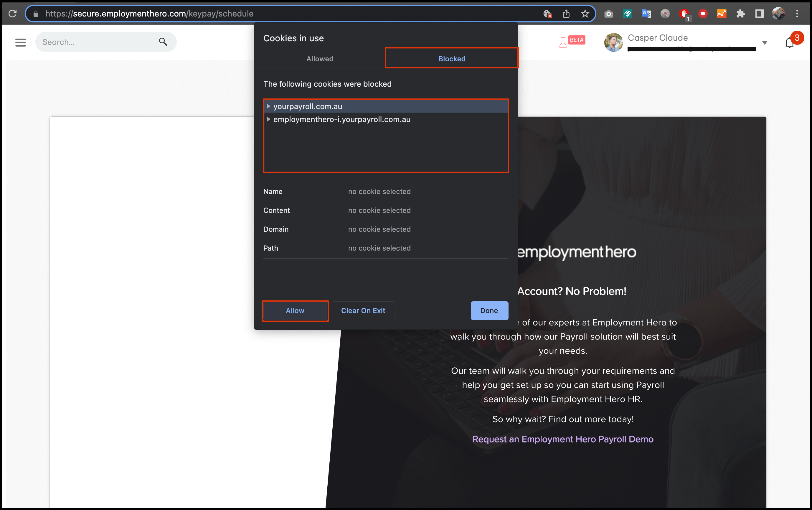The width and height of the screenshot is (812, 510).
Task: Open Request an Employment Hero Payroll Demo link
Action: (562, 439)
